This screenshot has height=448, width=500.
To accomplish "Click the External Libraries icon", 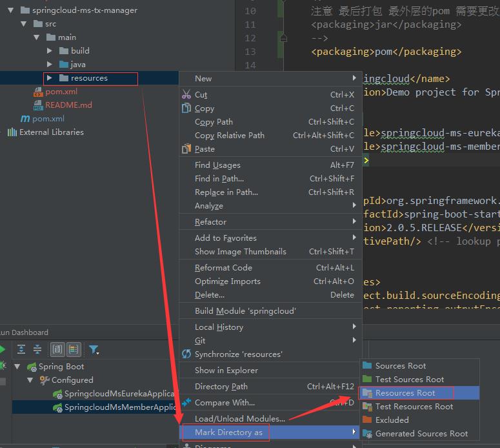I will (x=12, y=132).
